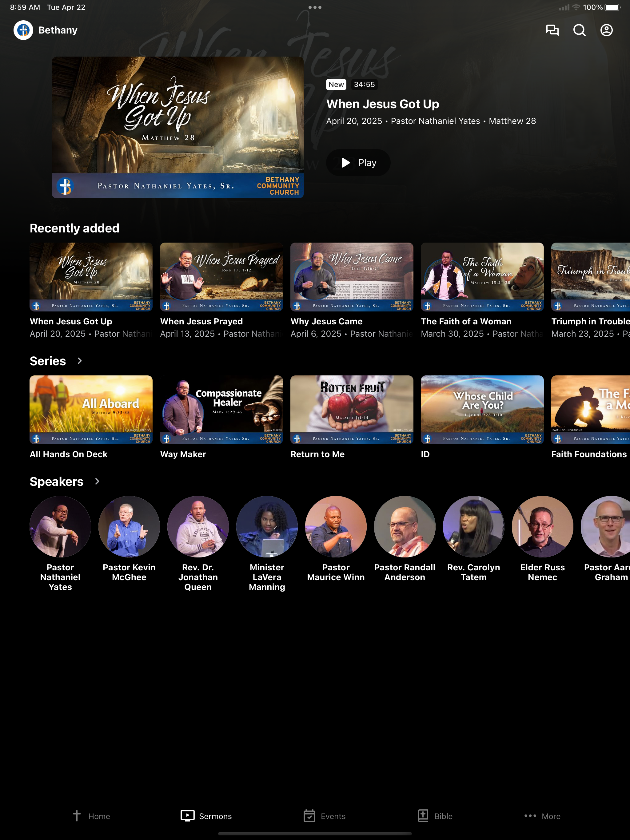The width and height of the screenshot is (630, 840).
Task: Tap the Bible book icon in tab bar
Action: (423, 815)
